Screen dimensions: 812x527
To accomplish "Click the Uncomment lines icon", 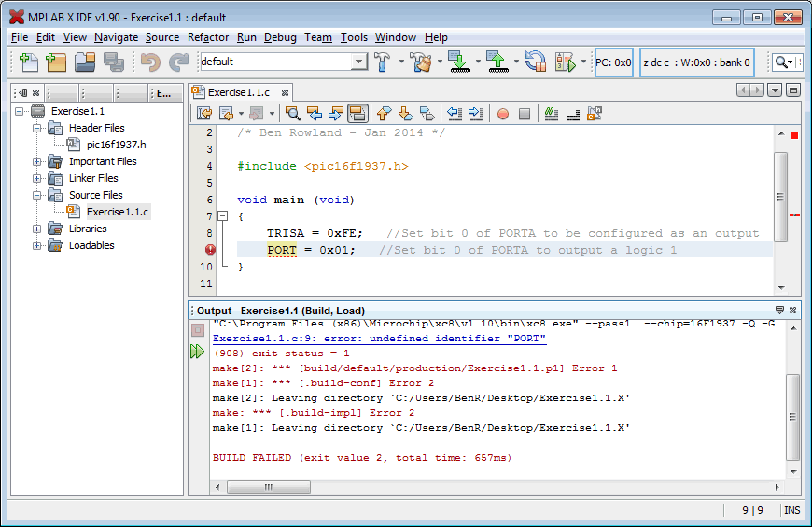I will 573,114.
